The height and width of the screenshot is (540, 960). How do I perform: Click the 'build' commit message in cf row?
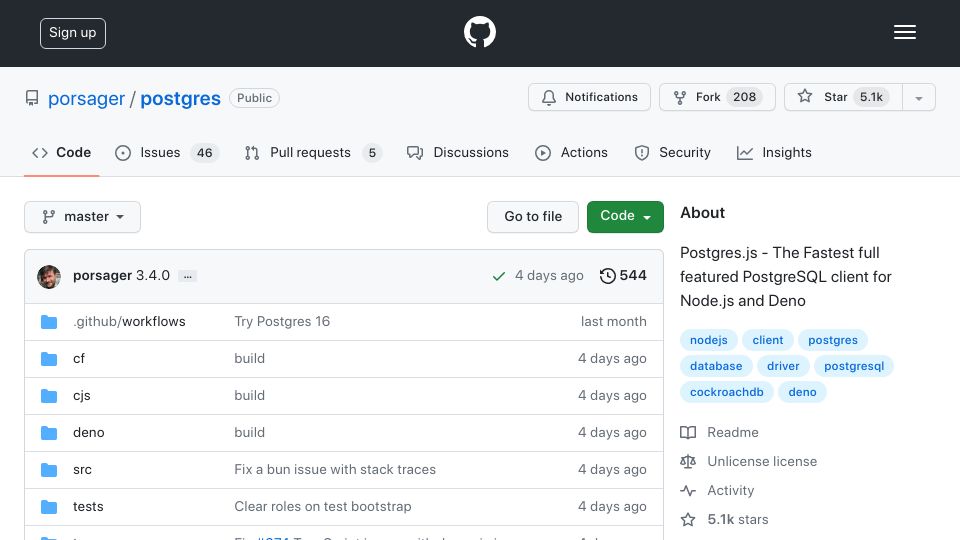pos(249,359)
